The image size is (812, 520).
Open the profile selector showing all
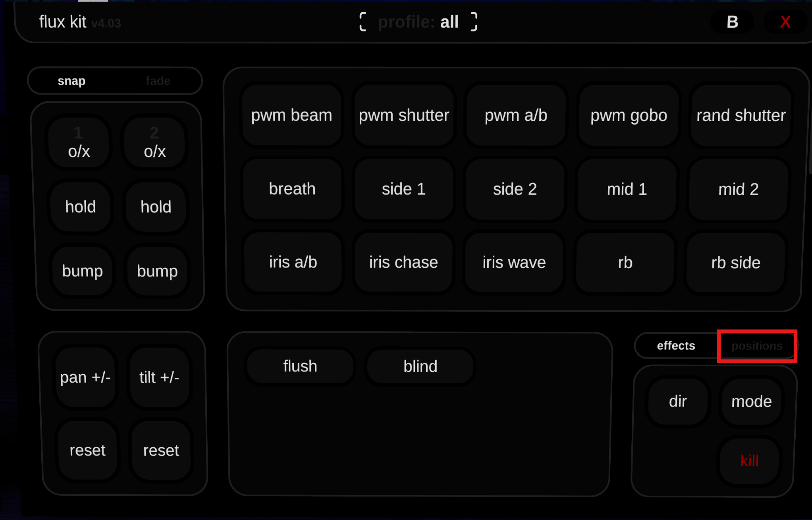pos(417,22)
